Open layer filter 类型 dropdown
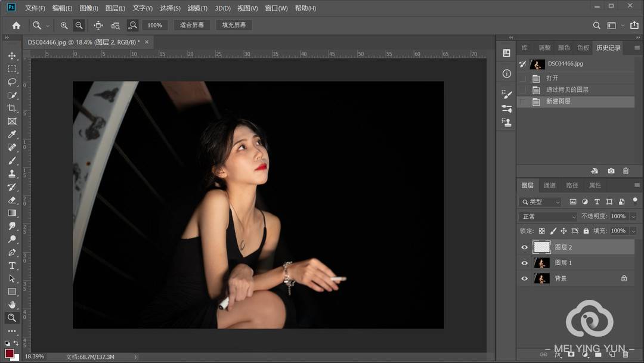644x363 pixels. point(540,201)
